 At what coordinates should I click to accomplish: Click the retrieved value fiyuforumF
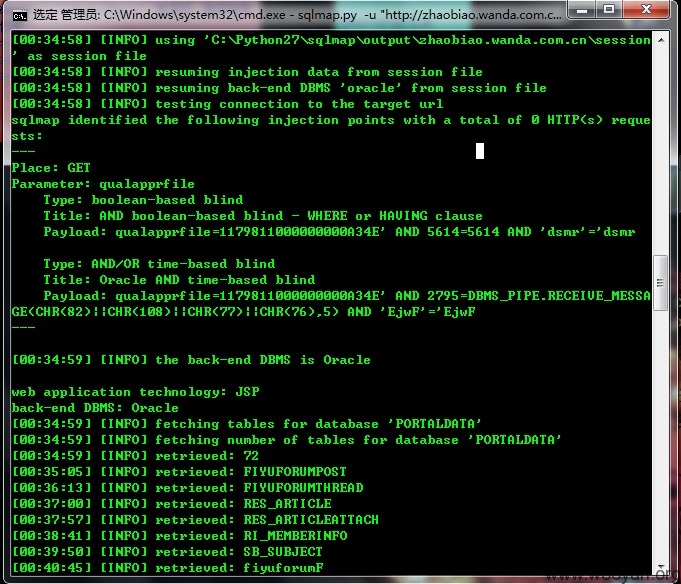pyautogui.click(x=283, y=568)
